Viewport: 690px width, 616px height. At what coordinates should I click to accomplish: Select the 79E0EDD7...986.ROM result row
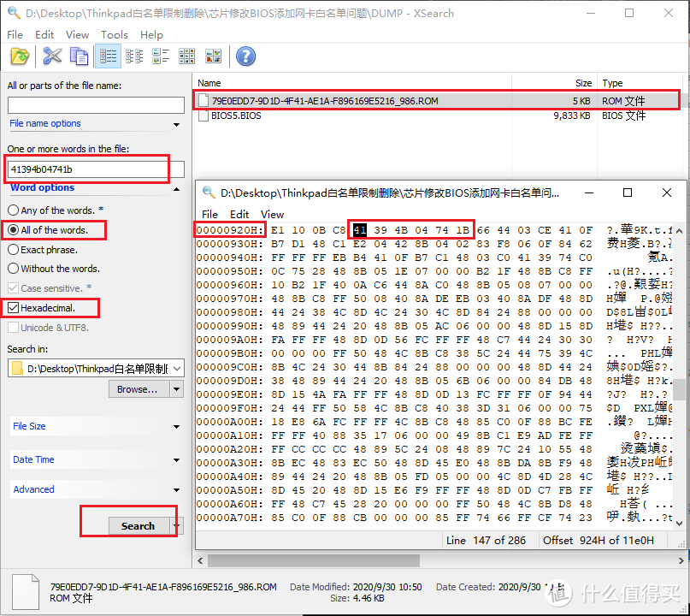tap(436, 101)
